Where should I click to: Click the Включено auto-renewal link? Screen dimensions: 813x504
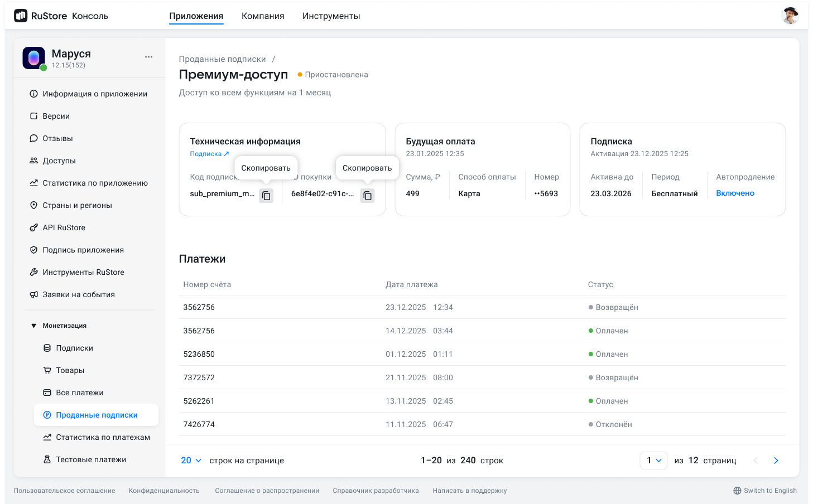click(x=735, y=193)
